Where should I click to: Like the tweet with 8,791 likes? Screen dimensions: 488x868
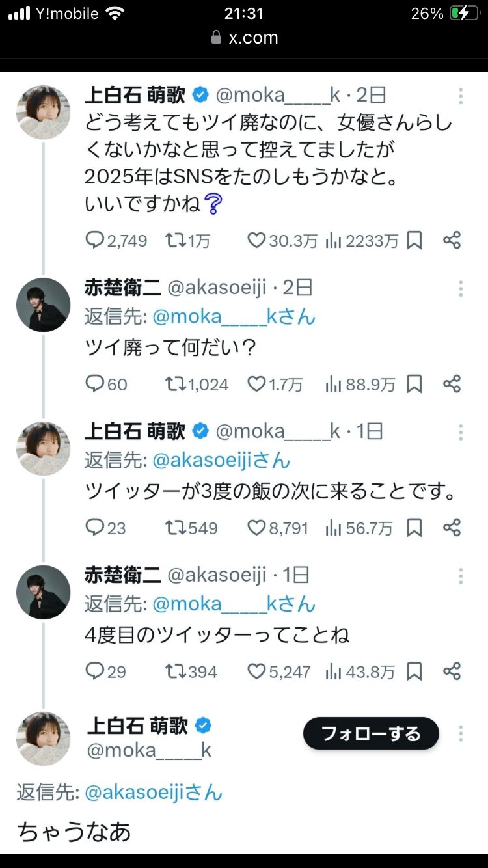(257, 528)
